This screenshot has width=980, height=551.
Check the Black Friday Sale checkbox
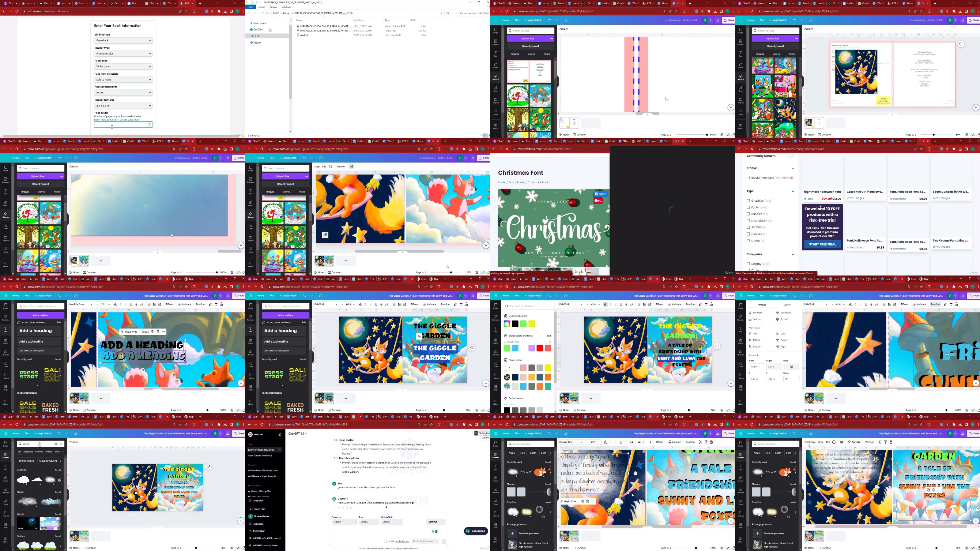coord(748,178)
